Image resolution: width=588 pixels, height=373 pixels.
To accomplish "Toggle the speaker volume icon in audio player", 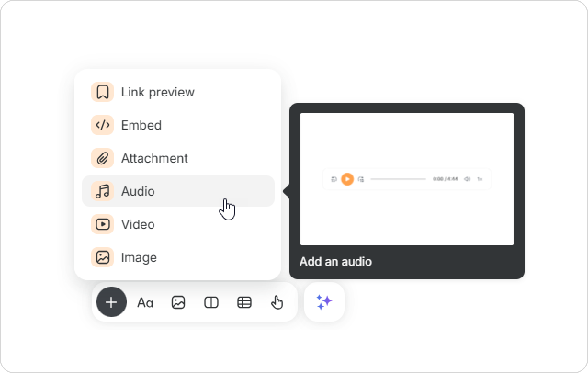I will [x=467, y=179].
